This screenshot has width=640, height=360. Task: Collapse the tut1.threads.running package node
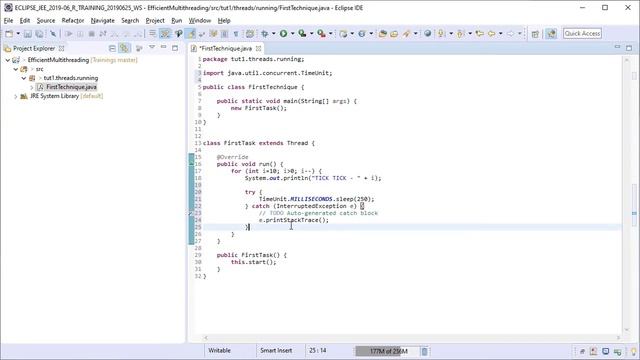24,78
